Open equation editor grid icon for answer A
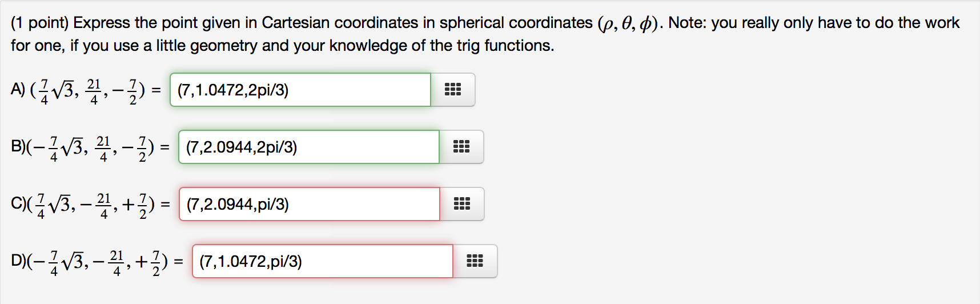This screenshot has width=980, height=304. pyautogui.click(x=453, y=90)
